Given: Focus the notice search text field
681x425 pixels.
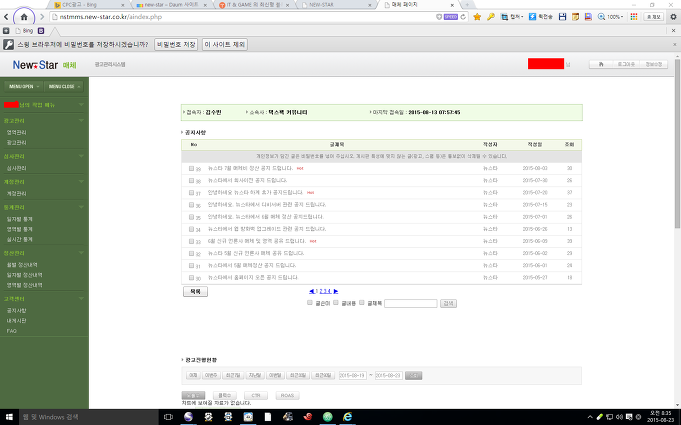Looking at the screenshot, I should pos(411,303).
